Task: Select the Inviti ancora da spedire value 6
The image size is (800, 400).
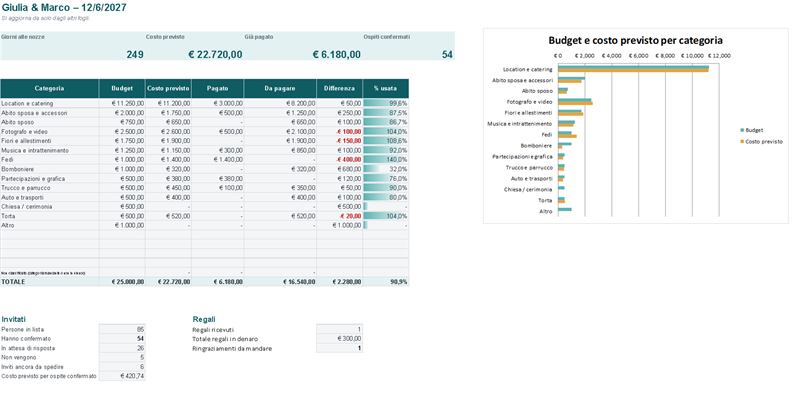Action: click(x=122, y=367)
